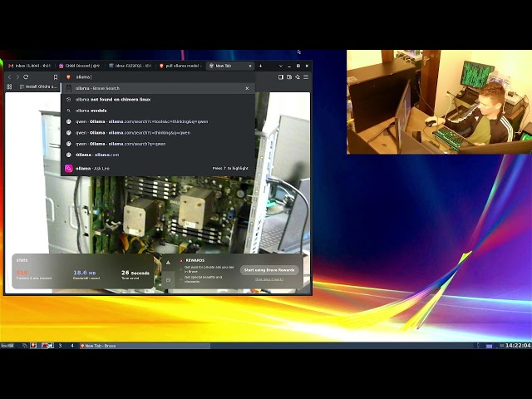Click the taskbar clock showing 14:22:04
Viewport: 532px width, 399px height.
tap(518, 346)
